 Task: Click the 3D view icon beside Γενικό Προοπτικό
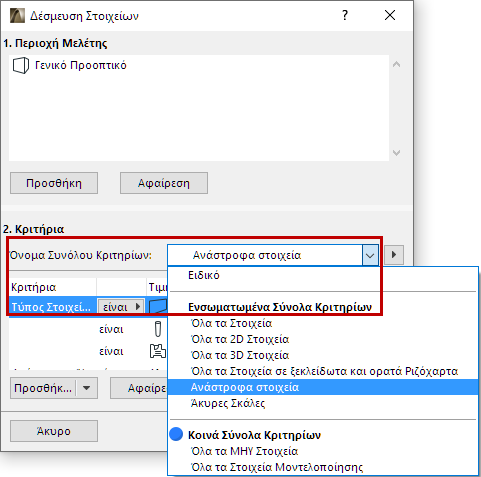[x=21, y=65]
